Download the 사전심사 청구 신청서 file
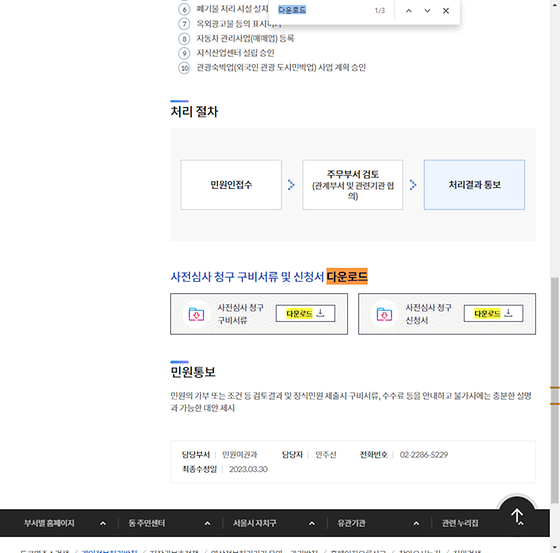The image size is (560, 553). pos(493,313)
